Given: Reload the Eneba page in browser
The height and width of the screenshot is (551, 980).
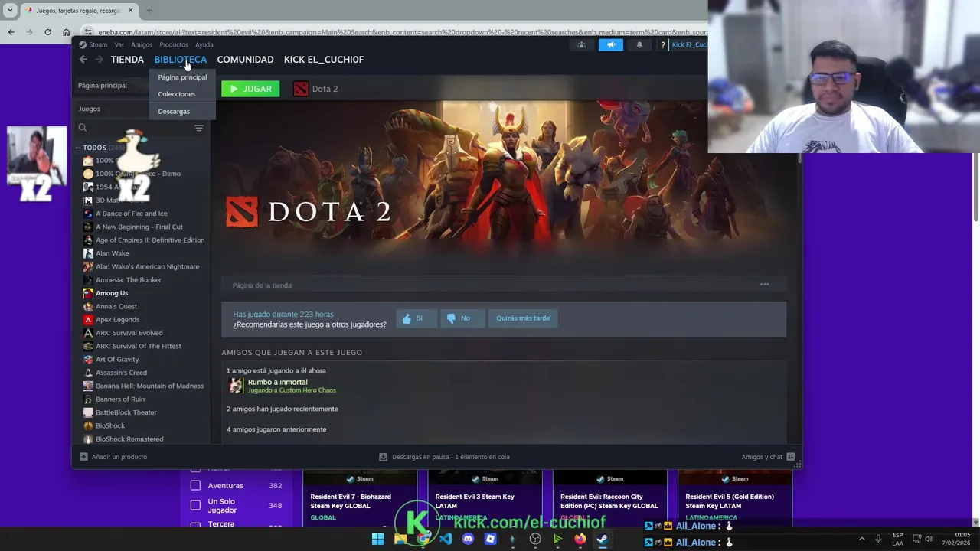Looking at the screenshot, I should click(x=47, y=32).
